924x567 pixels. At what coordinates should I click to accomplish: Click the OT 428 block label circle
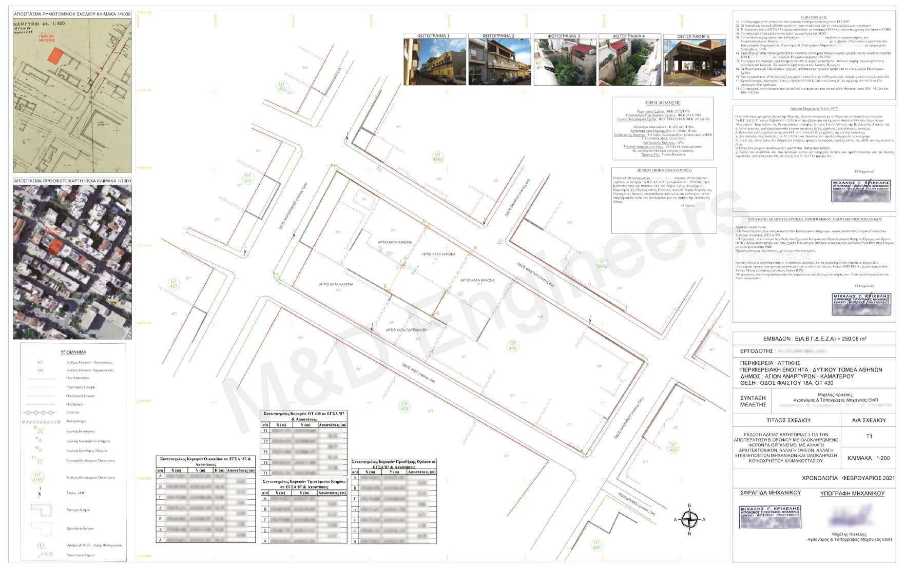pos(405,406)
